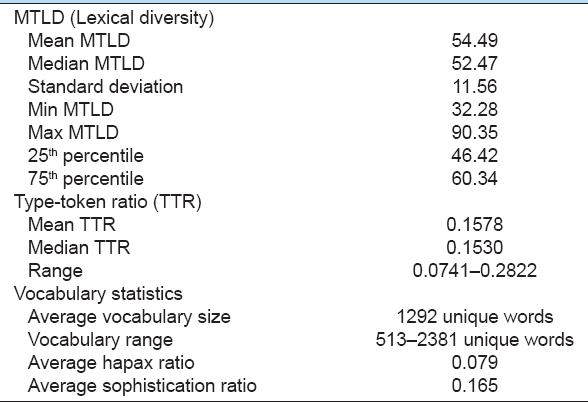Viewport: 588px width, 402px height.
Task: Select the value 46.42
Action: [x=474, y=156]
